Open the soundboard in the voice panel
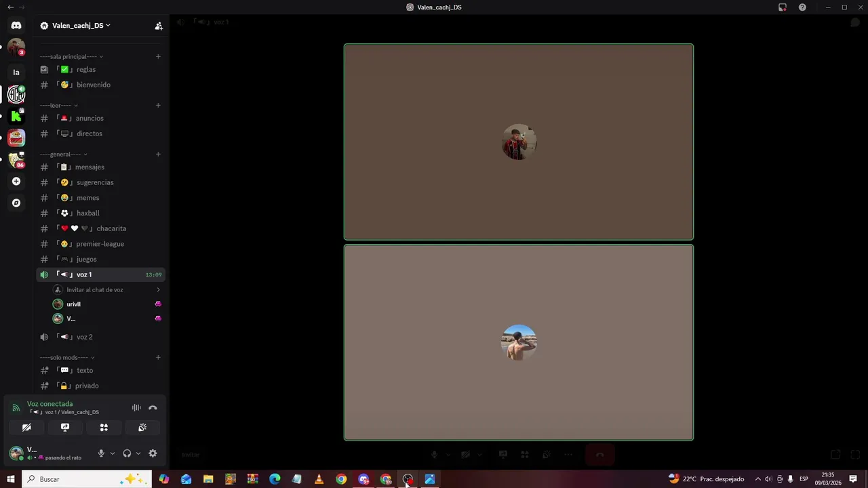The width and height of the screenshot is (868, 488). click(142, 428)
